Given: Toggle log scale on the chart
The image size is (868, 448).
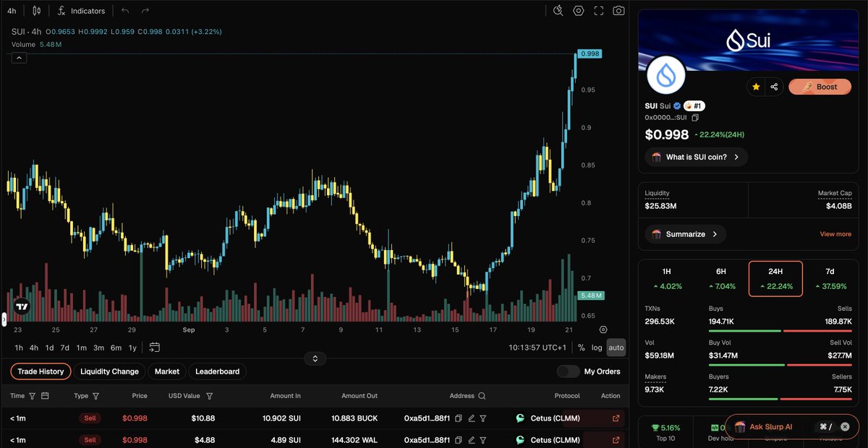Looking at the screenshot, I should (597, 348).
